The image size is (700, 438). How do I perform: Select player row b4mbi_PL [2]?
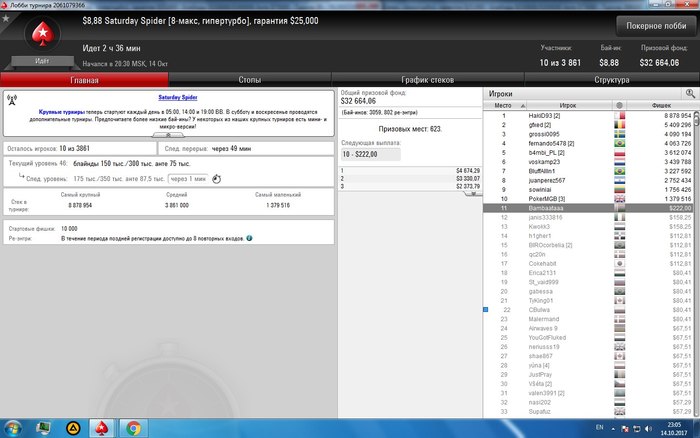pos(588,153)
